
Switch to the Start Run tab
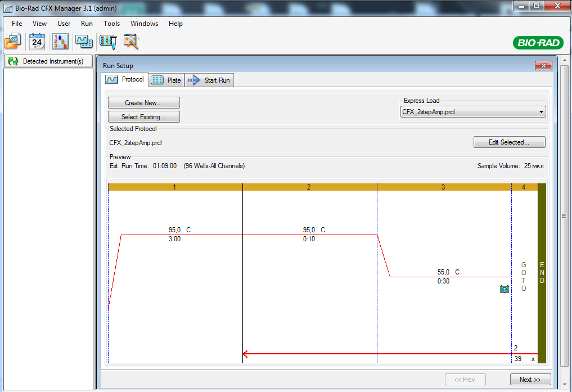(x=210, y=80)
